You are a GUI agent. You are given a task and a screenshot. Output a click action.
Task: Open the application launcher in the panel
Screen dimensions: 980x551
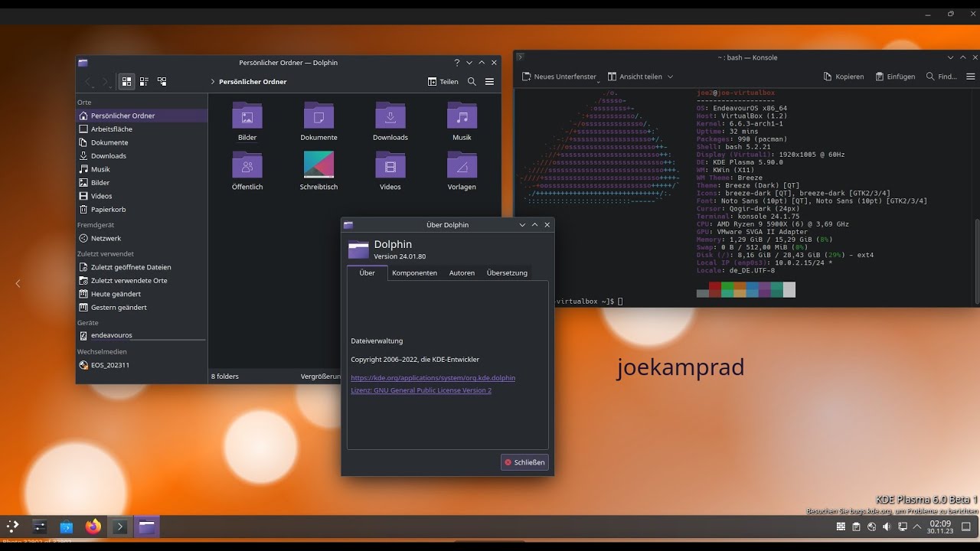[x=13, y=526]
